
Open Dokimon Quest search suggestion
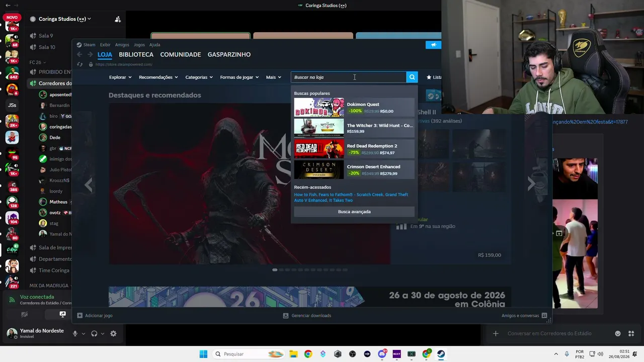(354, 108)
